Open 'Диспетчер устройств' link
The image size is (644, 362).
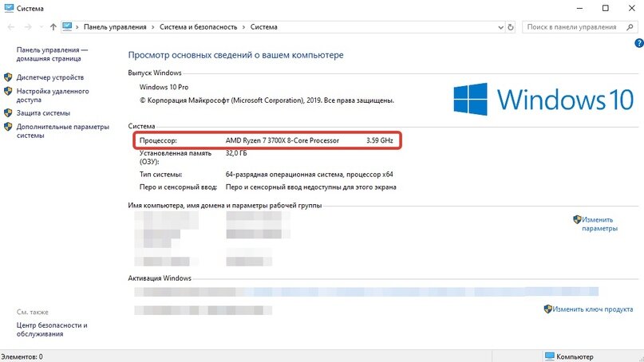[x=50, y=77]
